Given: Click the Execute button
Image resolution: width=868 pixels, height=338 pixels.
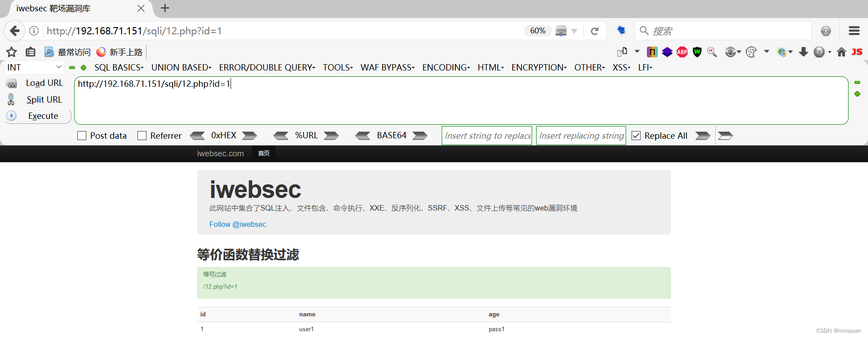Looking at the screenshot, I should (38, 116).
